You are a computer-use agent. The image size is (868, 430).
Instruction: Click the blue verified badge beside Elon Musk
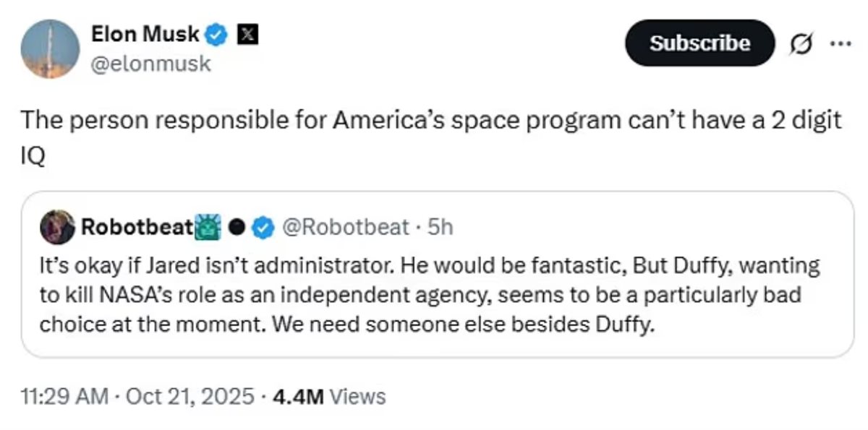tap(218, 34)
